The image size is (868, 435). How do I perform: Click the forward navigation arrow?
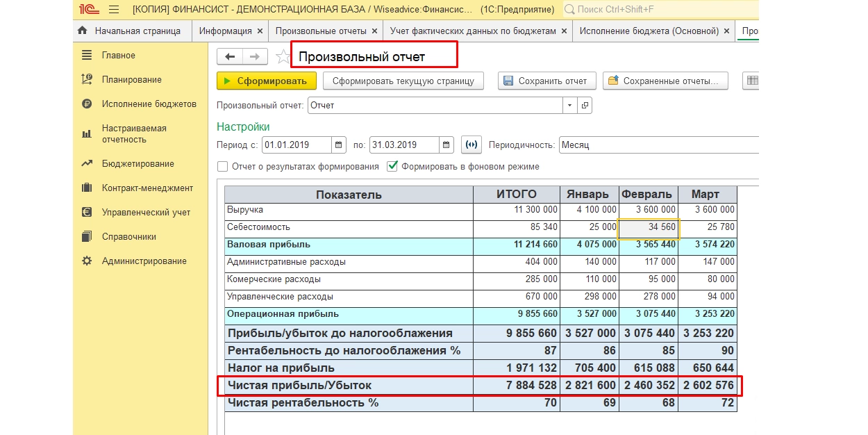coord(254,57)
